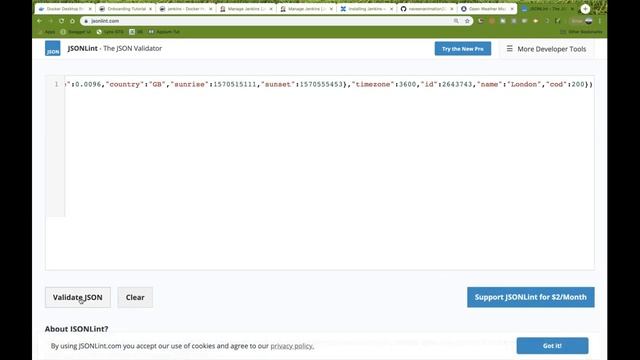Click the browser profile avatar icon
640x360 pixels.
[588, 21]
